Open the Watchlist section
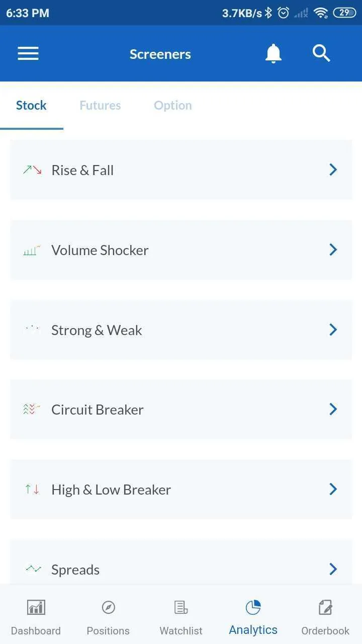This screenshot has width=362, height=644. (x=181, y=617)
